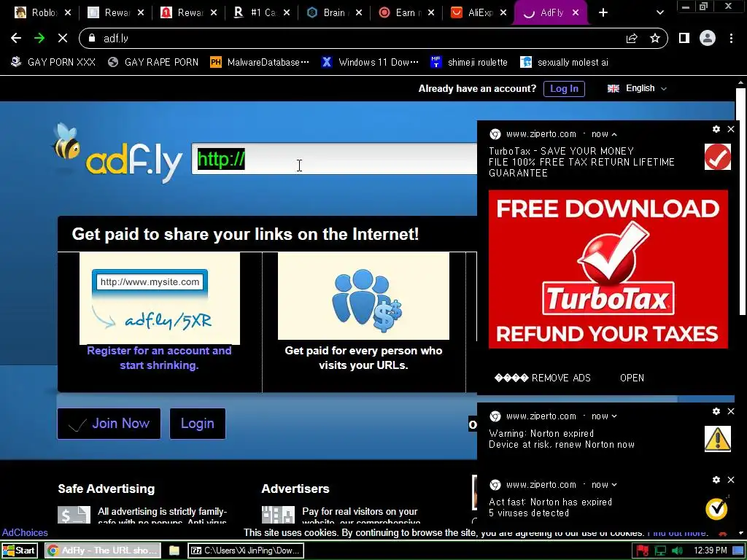Open the 'shimeji roulette' bookmark
The width and height of the screenshot is (747, 560).
pyautogui.click(x=469, y=62)
